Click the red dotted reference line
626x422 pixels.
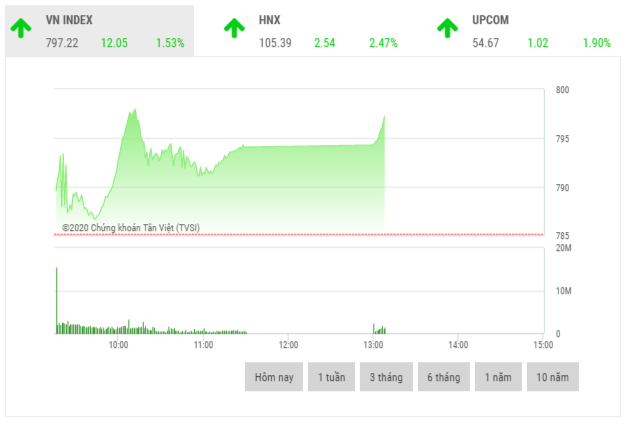point(300,235)
